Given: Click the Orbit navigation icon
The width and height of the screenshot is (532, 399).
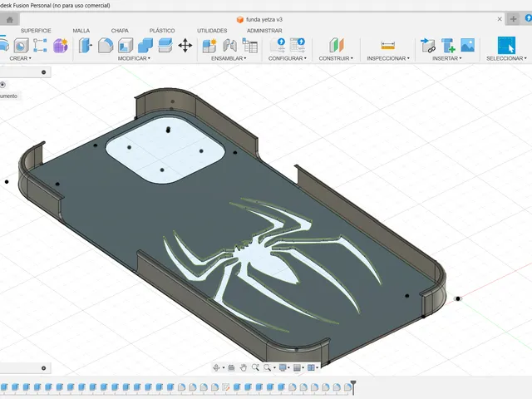Looking at the screenshot, I should 216,367.
